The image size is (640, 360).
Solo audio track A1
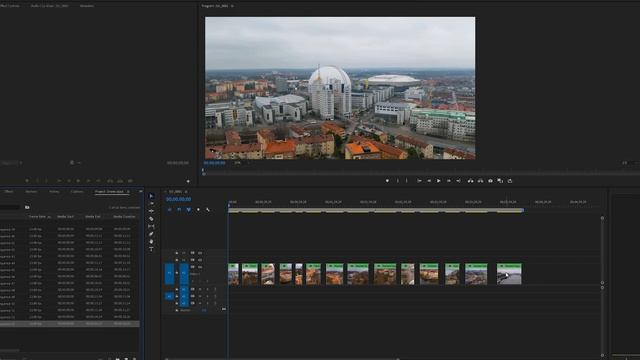point(207,289)
